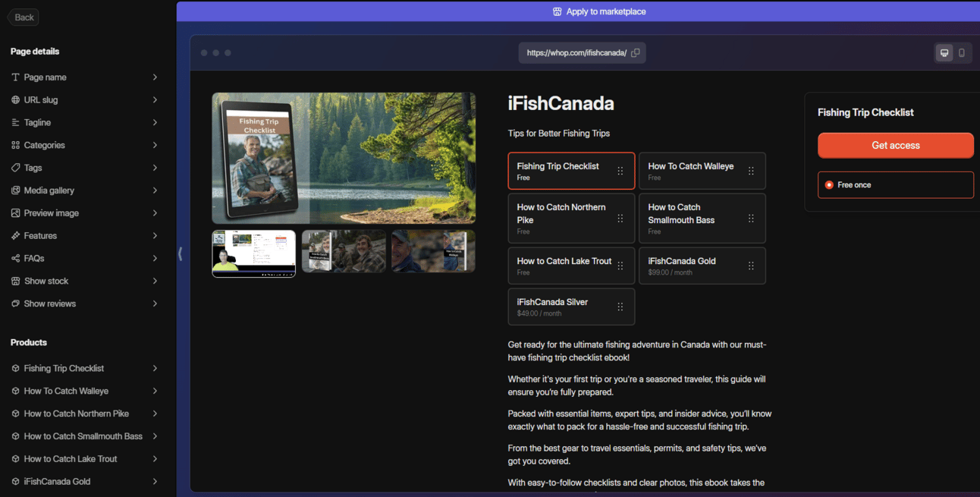The width and height of the screenshot is (980, 497).
Task: Click the Tags label icon
Action: 15,168
